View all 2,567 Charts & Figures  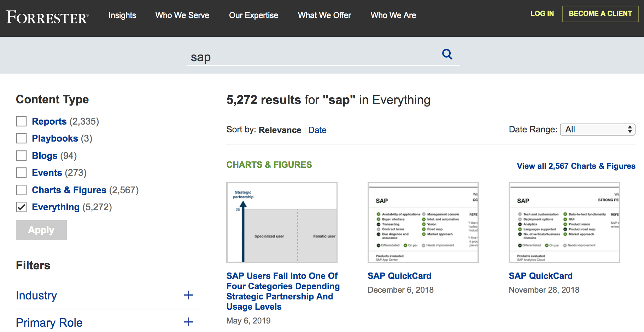point(576,166)
